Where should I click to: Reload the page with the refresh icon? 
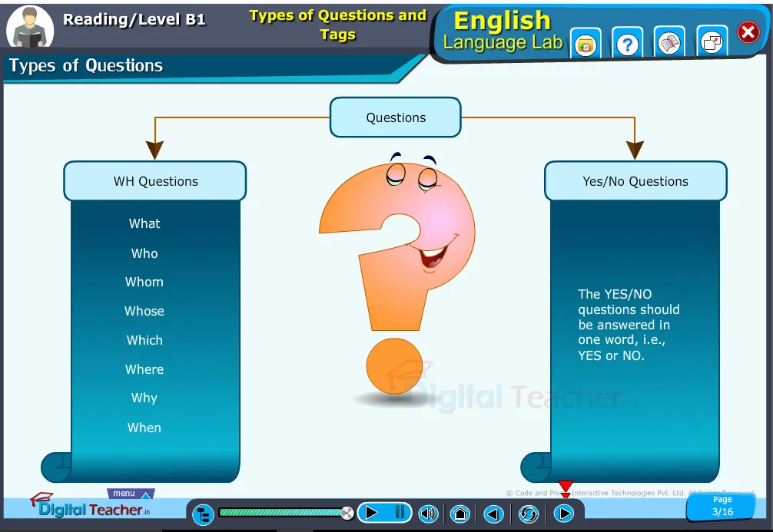tap(529, 514)
